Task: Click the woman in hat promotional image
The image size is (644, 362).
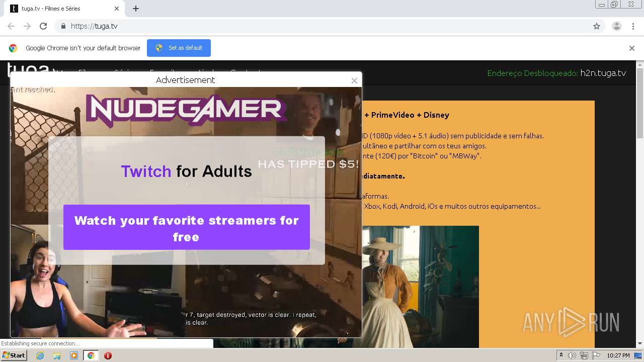Action: [420, 287]
